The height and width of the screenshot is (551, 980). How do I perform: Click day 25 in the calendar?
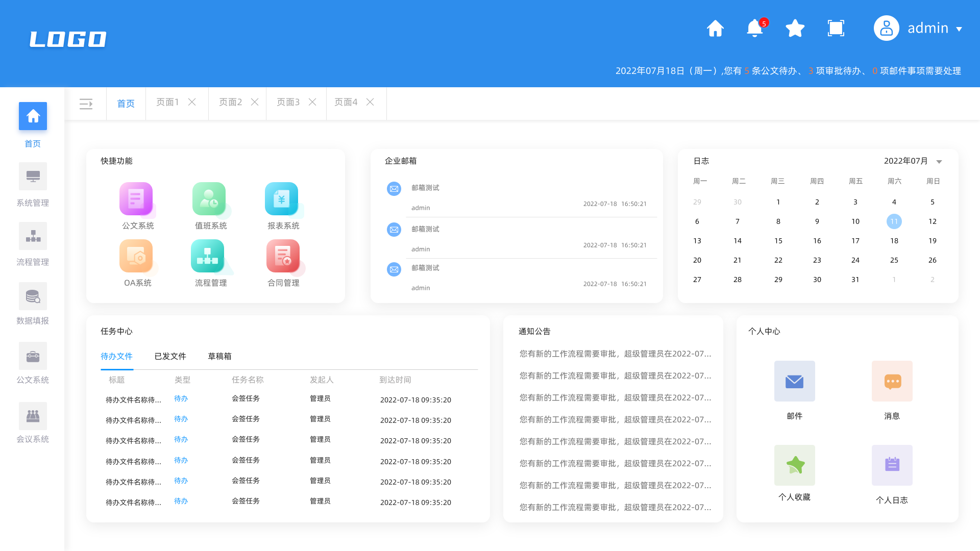click(x=894, y=260)
